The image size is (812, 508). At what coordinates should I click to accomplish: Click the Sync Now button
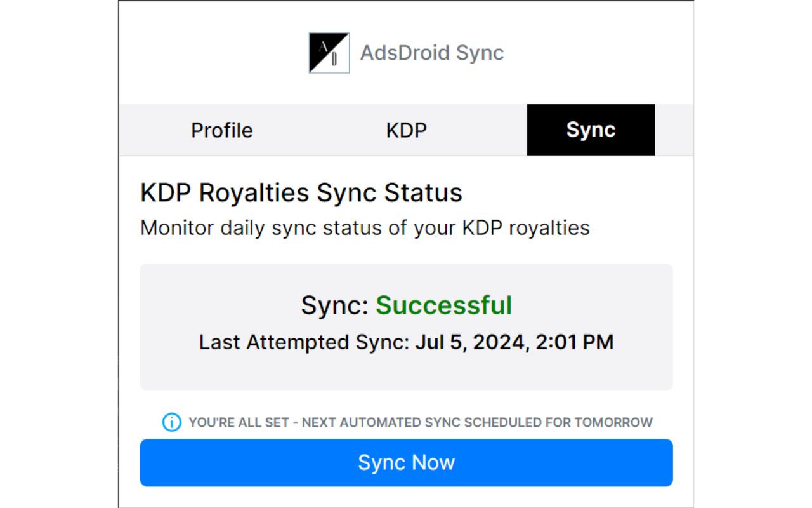click(x=406, y=462)
